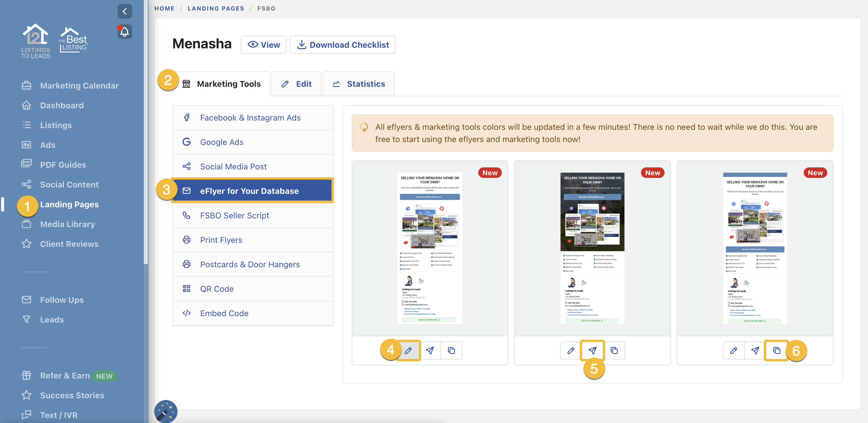This screenshot has height=423, width=868.
Task: Select the Print Flyers tool
Action: coord(221,240)
